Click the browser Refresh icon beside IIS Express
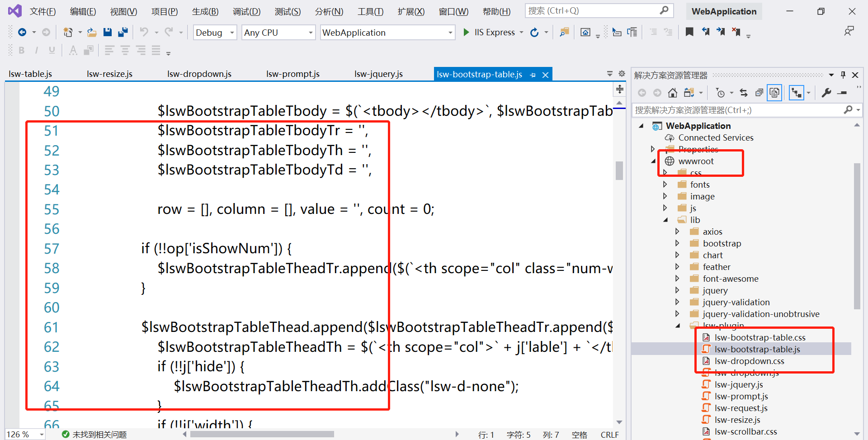The width and height of the screenshot is (868, 440). (534, 32)
